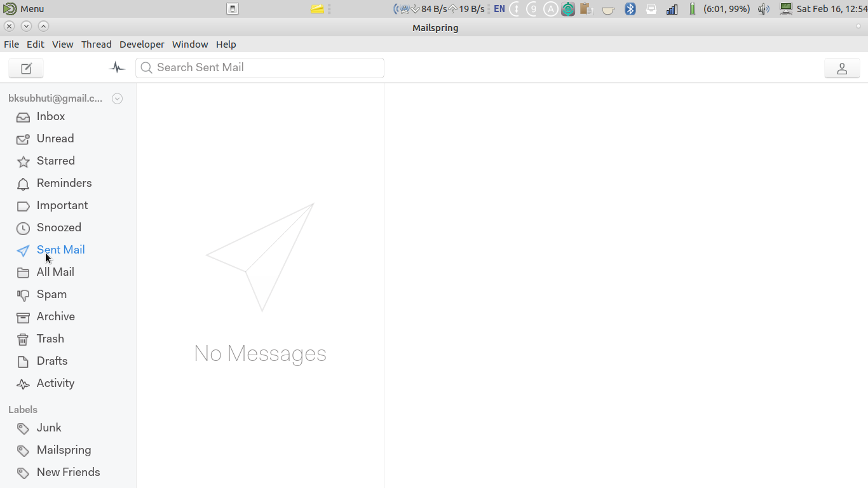Open the Thread menu

[97, 44]
